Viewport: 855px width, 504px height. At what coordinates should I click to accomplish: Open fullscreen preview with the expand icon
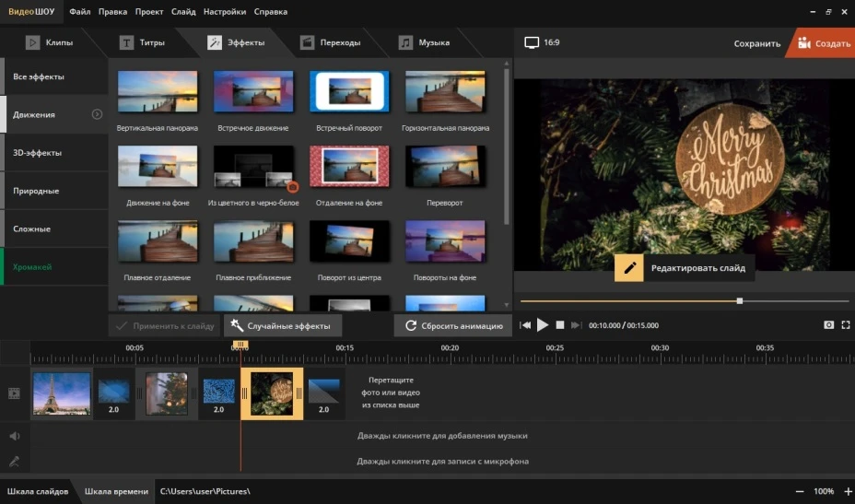tap(846, 325)
